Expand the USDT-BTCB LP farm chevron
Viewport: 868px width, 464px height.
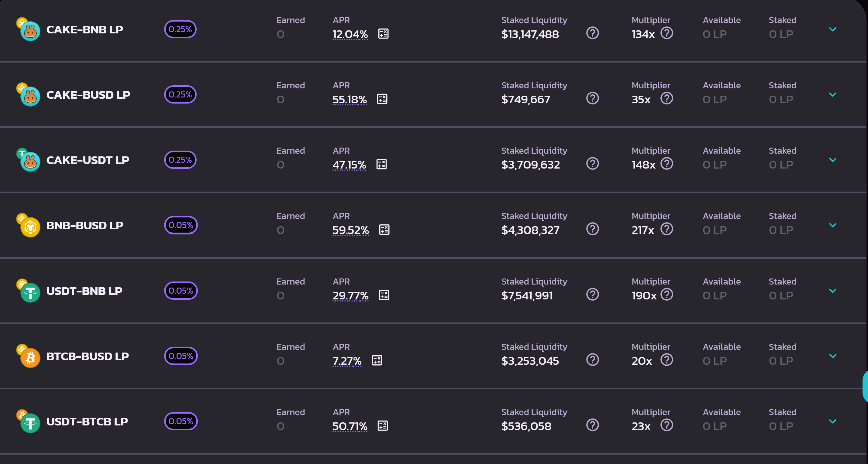833,421
